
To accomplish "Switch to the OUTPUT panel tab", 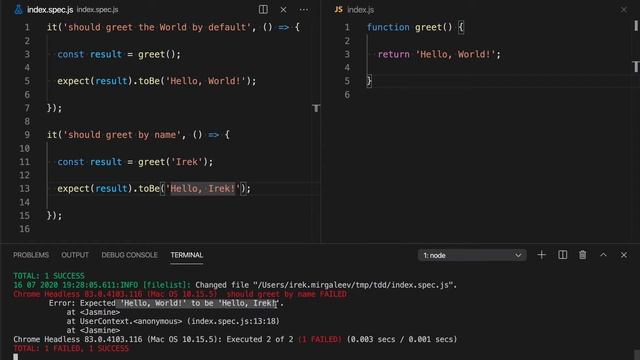I will tap(75, 255).
